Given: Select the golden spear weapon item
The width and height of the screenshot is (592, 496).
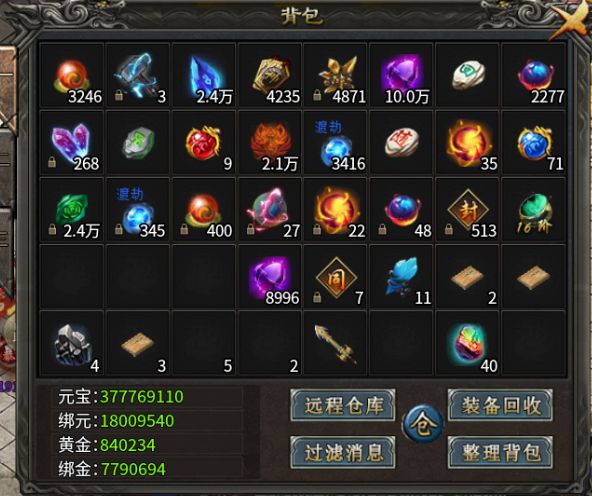Looking at the screenshot, I should coord(335,344).
